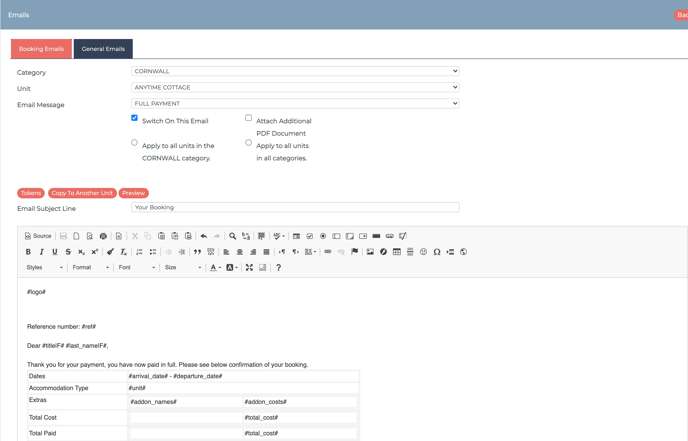Insert special character omega icon
The image size is (688, 441).
437,252
